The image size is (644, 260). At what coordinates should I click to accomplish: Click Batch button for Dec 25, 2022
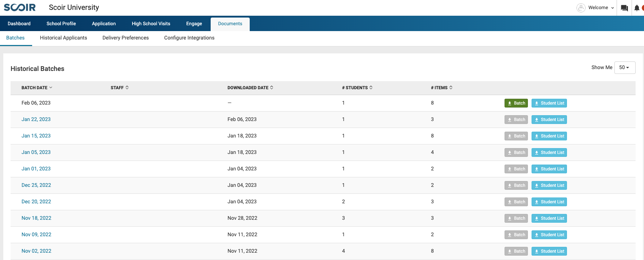(x=516, y=185)
